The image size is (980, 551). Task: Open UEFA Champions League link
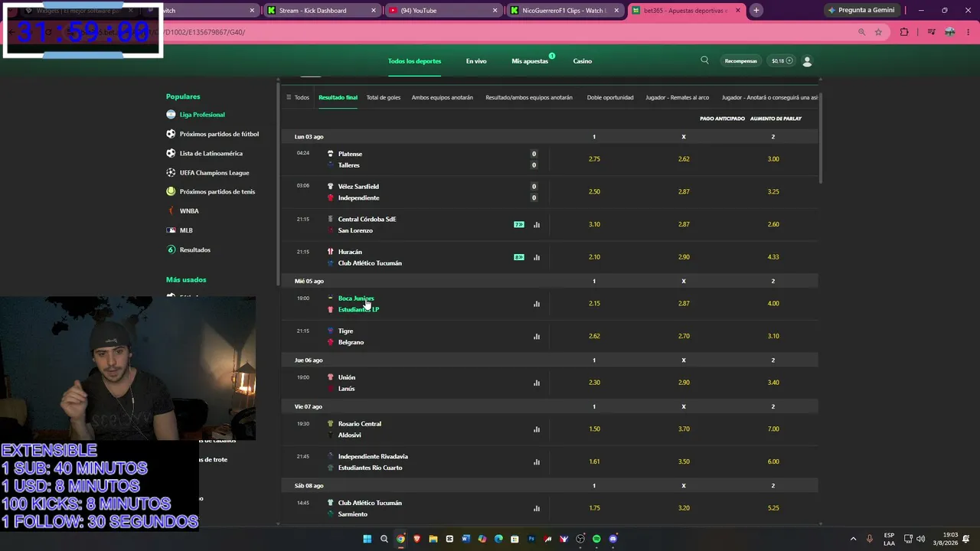214,173
